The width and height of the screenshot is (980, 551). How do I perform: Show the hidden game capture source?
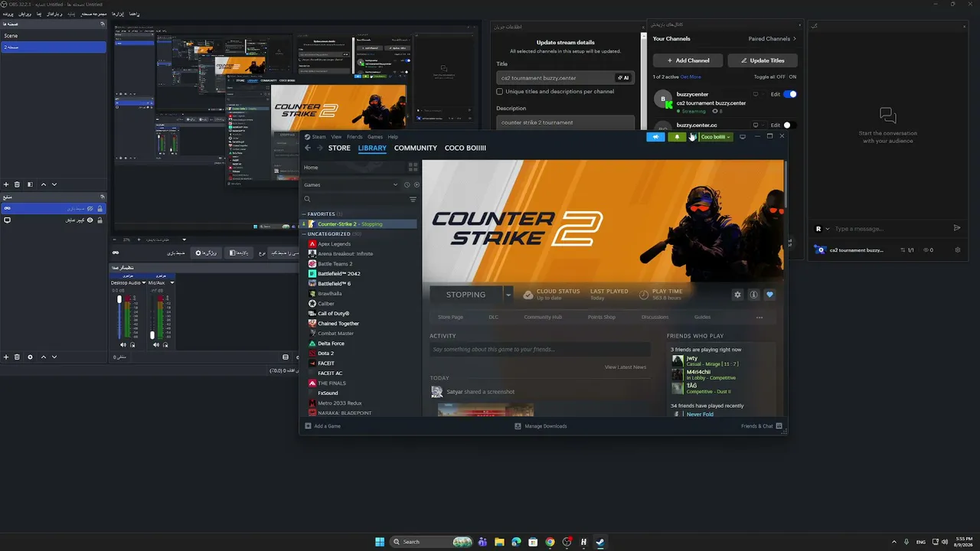coord(90,208)
